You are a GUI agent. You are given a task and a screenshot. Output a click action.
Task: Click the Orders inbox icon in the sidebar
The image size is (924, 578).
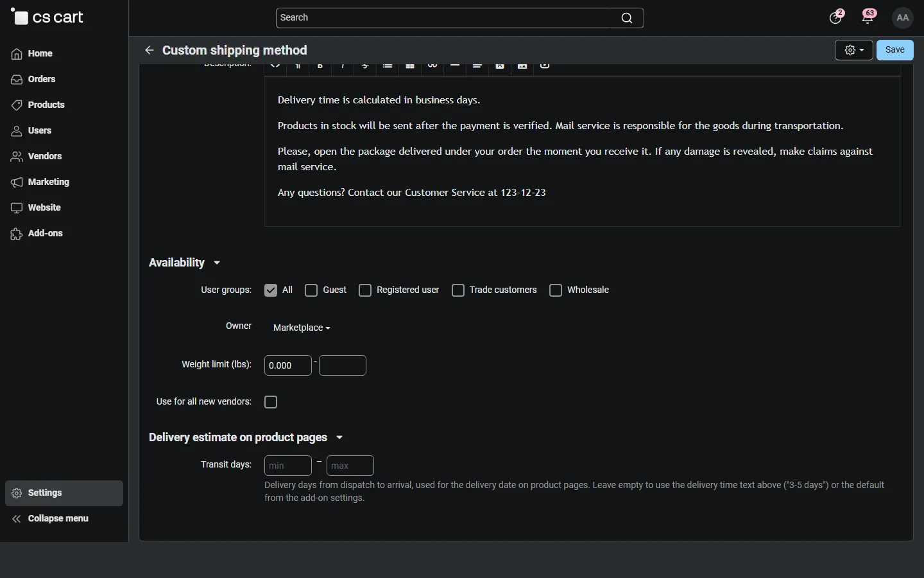17,80
